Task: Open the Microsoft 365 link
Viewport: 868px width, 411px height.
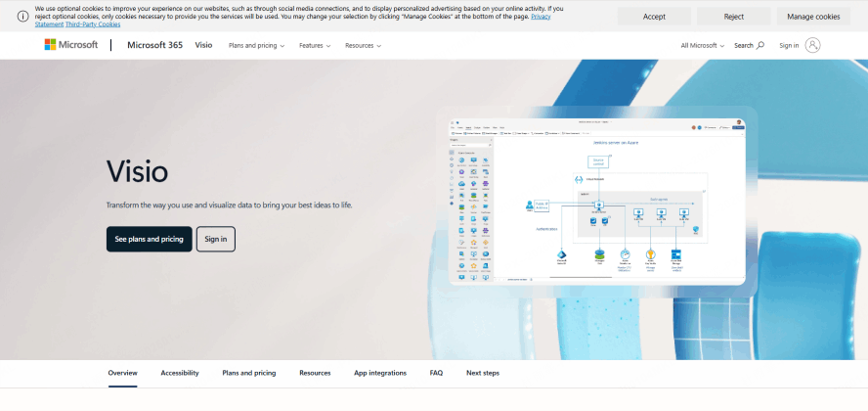Action: [x=155, y=45]
